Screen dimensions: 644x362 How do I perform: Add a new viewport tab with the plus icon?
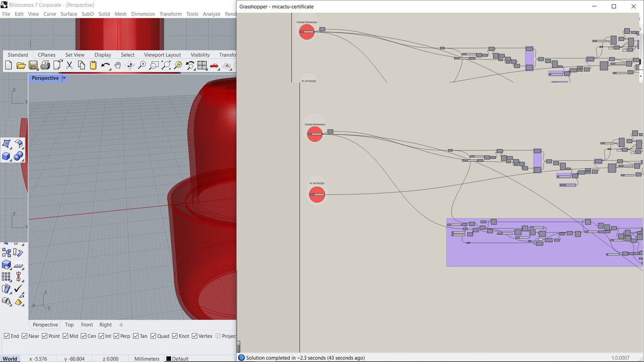tap(121, 325)
